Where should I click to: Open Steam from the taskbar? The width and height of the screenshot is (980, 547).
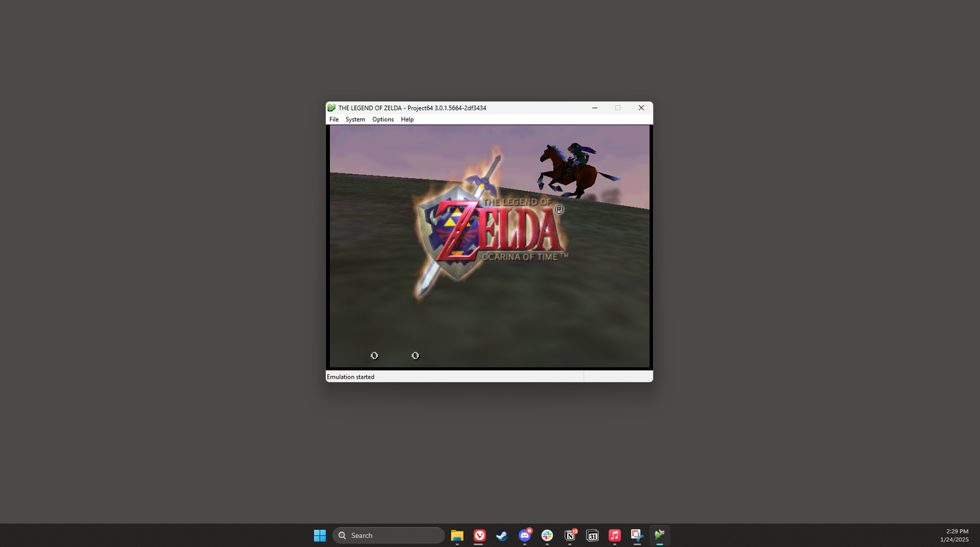pos(502,535)
